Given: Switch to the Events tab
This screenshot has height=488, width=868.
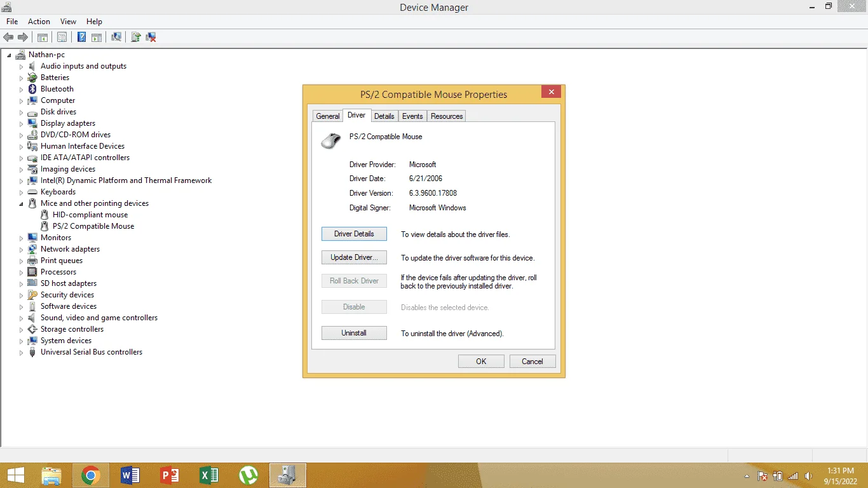Looking at the screenshot, I should tap(412, 116).
